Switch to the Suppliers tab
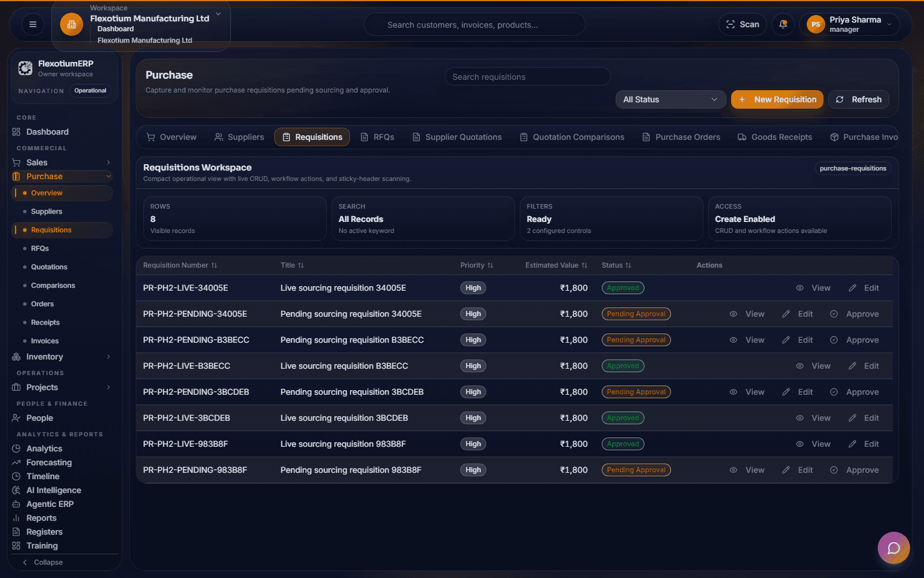924x578 pixels. [x=239, y=137]
